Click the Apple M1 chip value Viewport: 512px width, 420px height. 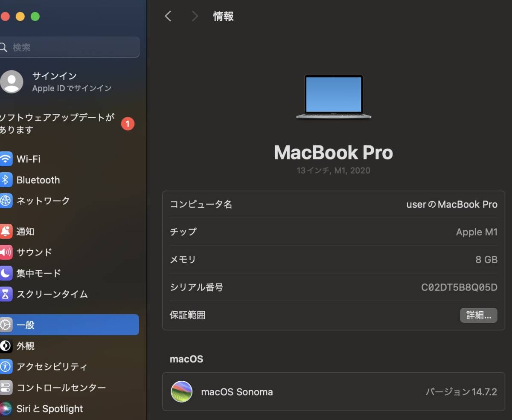[477, 232]
